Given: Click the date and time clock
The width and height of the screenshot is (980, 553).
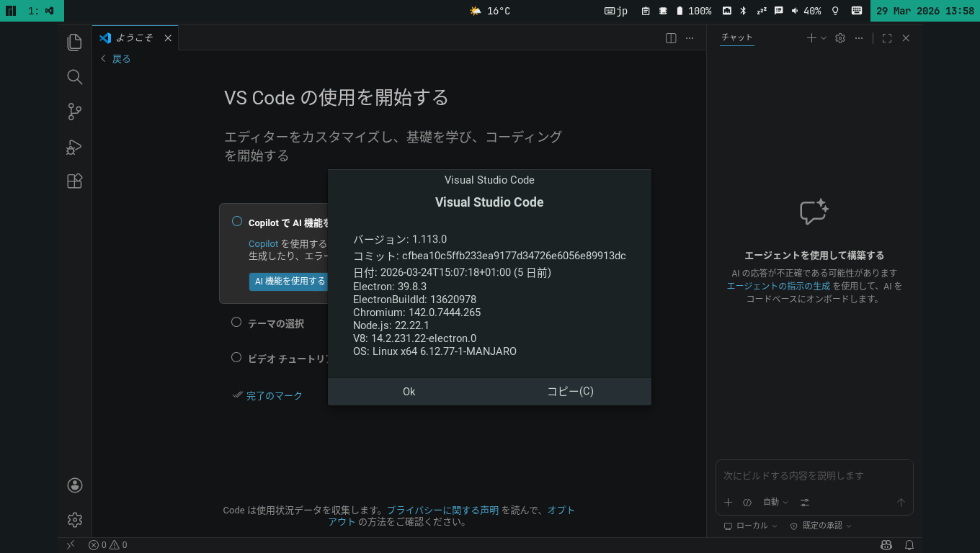Looking at the screenshot, I should (x=925, y=11).
